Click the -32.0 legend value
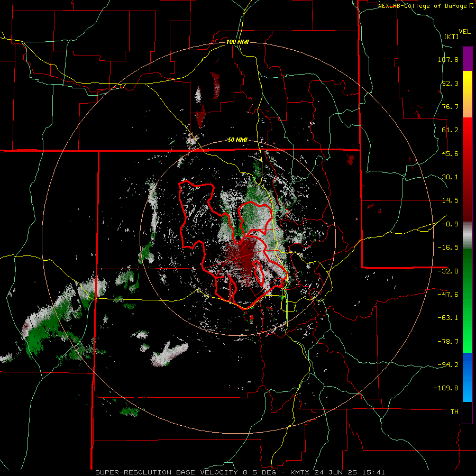Image resolution: width=476 pixels, height=476 pixels. pos(448,271)
